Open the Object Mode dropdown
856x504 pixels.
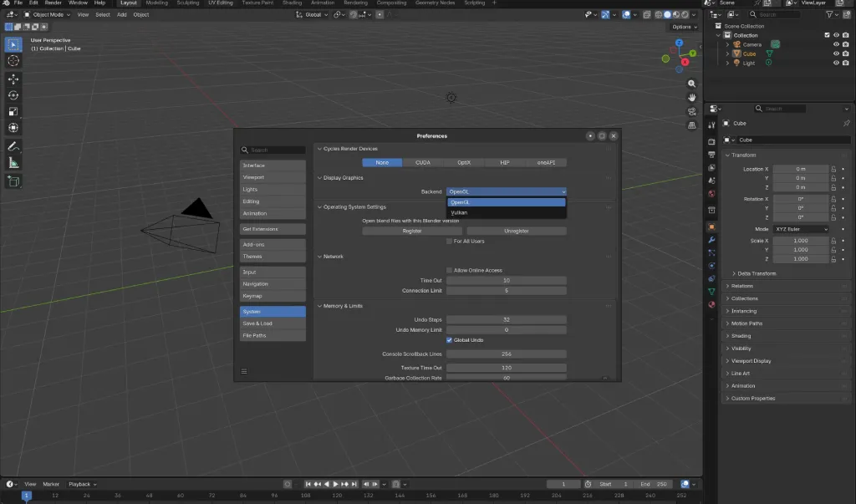(x=47, y=15)
